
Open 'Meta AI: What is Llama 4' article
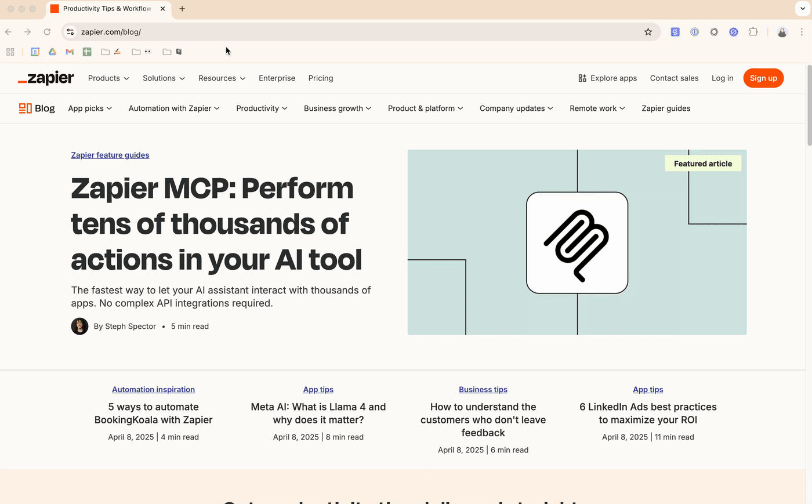tap(318, 414)
